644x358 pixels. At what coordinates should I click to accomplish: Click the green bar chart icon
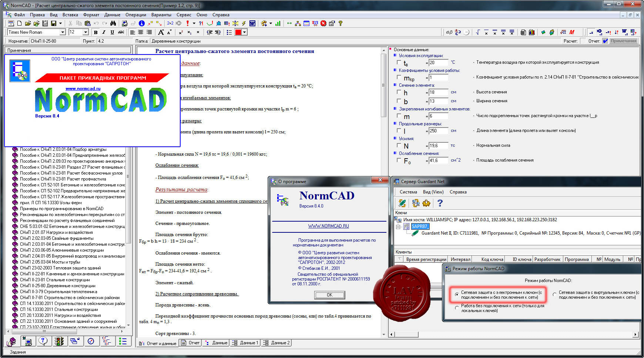pos(278,23)
